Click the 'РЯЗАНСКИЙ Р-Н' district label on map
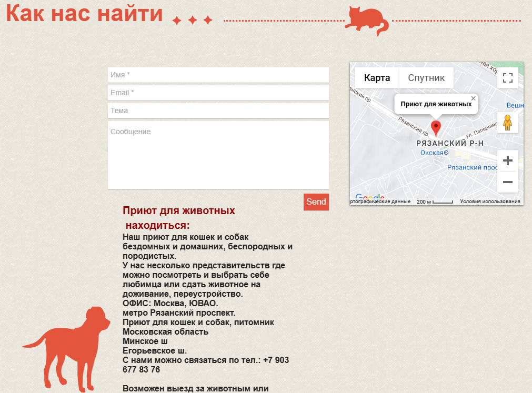The height and width of the screenshot is (393, 532). (450, 144)
